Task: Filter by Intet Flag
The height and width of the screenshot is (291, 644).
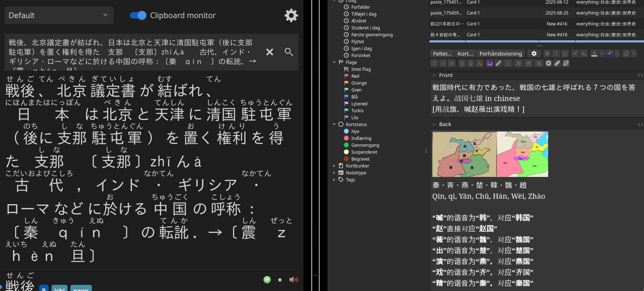Action: point(361,69)
